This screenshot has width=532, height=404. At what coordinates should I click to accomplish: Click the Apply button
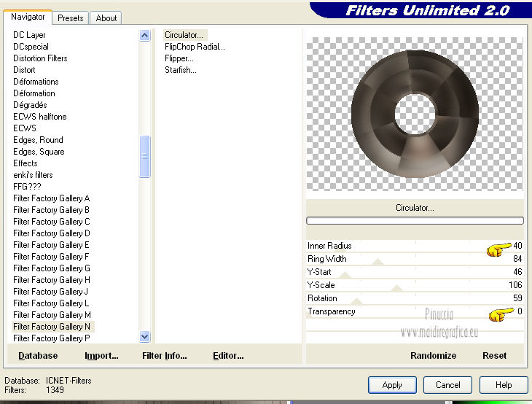point(392,385)
